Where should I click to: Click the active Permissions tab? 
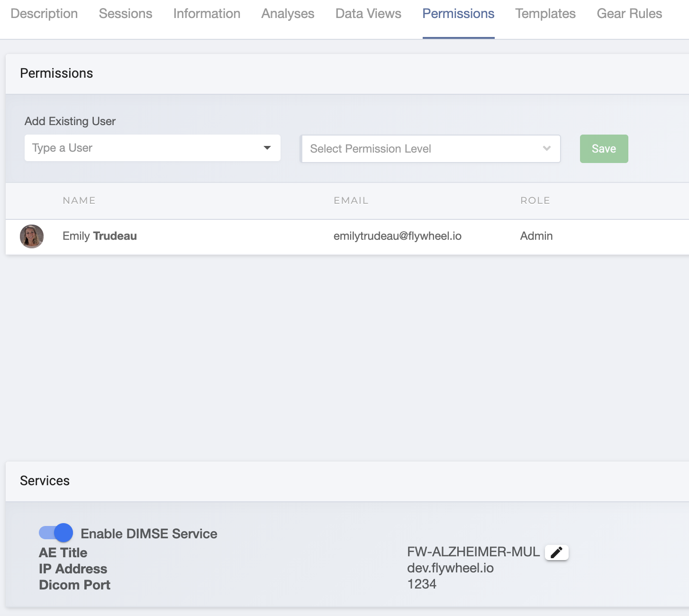coord(458,14)
